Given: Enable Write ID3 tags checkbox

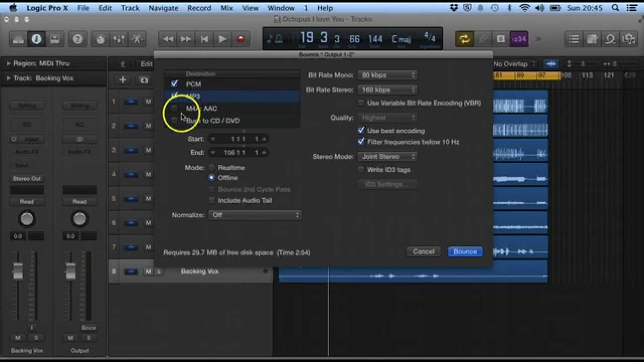Looking at the screenshot, I should click(x=361, y=169).
